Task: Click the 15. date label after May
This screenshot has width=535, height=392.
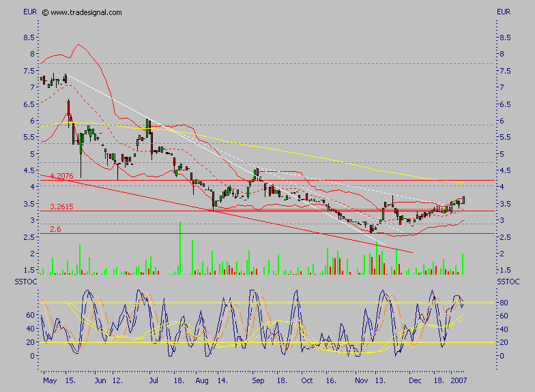Action: point(70,380)
